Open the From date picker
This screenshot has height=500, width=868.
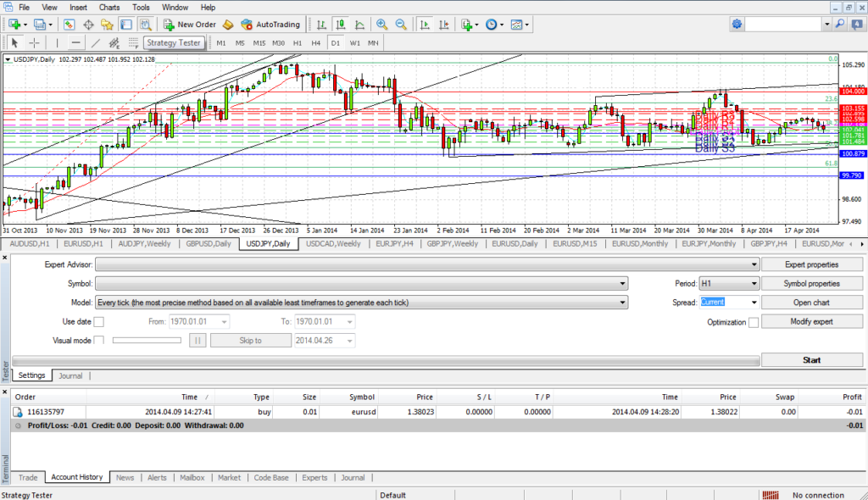pos(224,322)
